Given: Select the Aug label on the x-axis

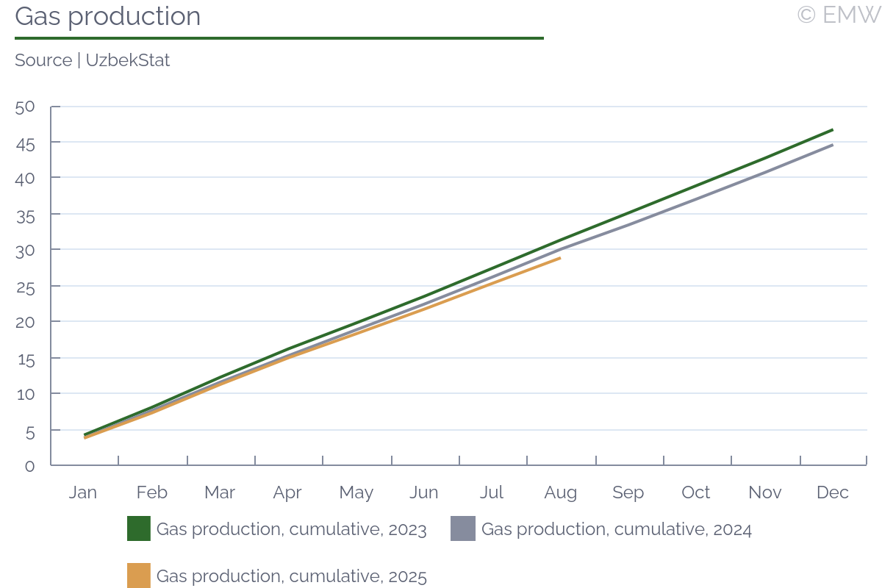Looking at the screenshot, I should pyautogui.click(x=561, y=492).
